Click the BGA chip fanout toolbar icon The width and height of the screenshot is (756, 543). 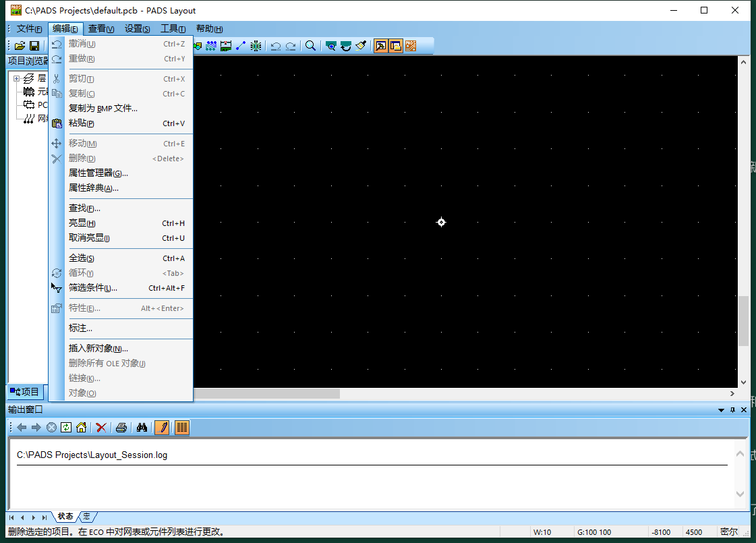pyautogui.click(x=256, y=46)
